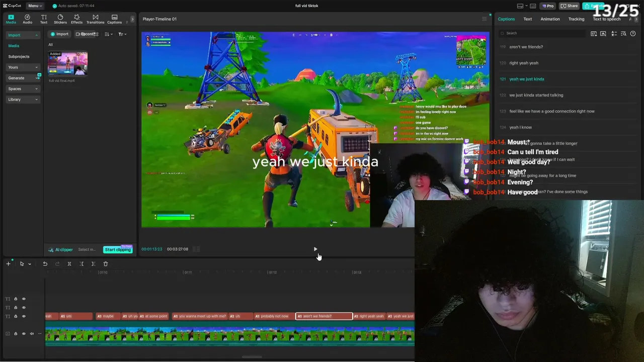Click the caption image translate icon
The width and height of the screenshot is (644, 362).
(603, 34)
